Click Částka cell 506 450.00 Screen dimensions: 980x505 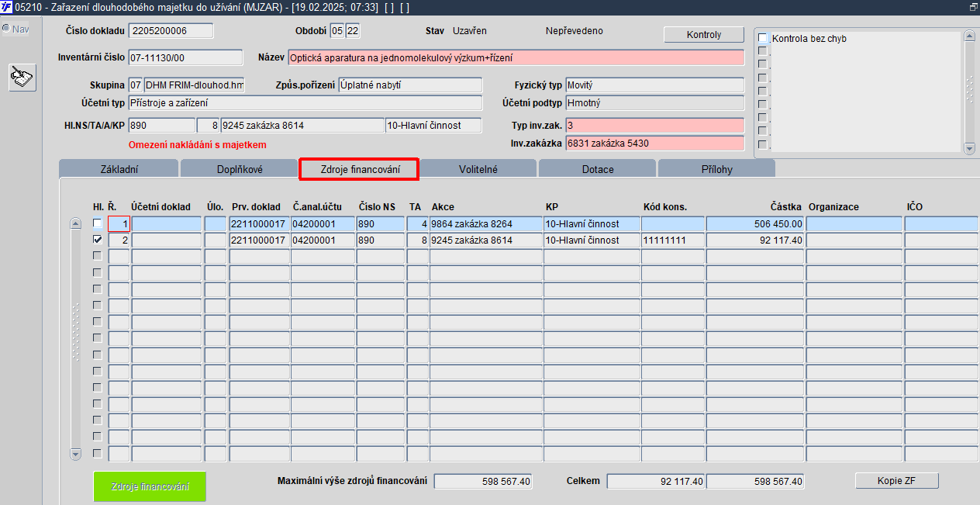(755, 224)
